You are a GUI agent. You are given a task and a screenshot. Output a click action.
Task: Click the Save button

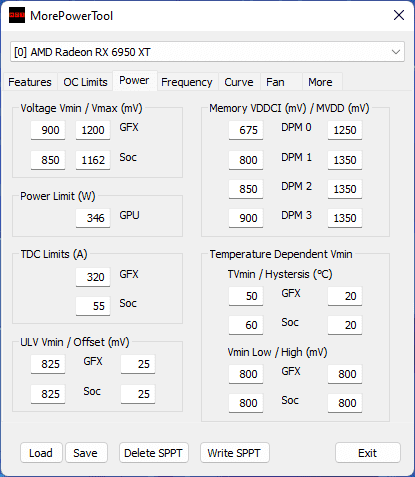[86, 453]
